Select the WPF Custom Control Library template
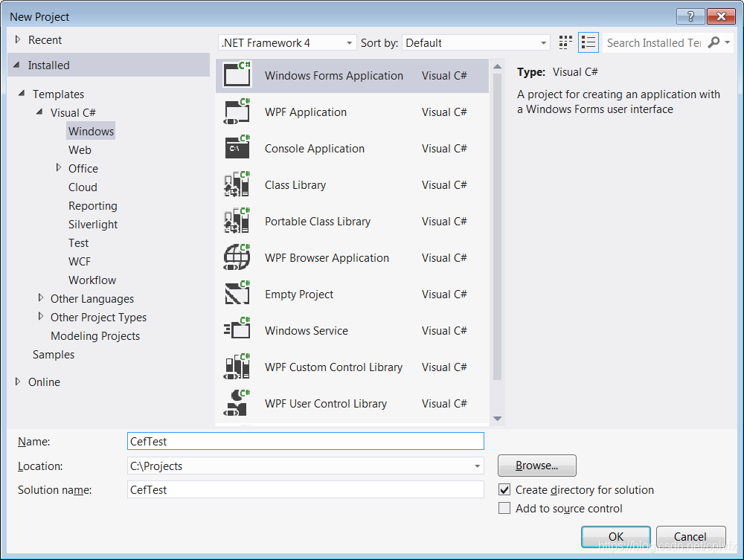This screenshot has height=560, width=744. [333, 367]
